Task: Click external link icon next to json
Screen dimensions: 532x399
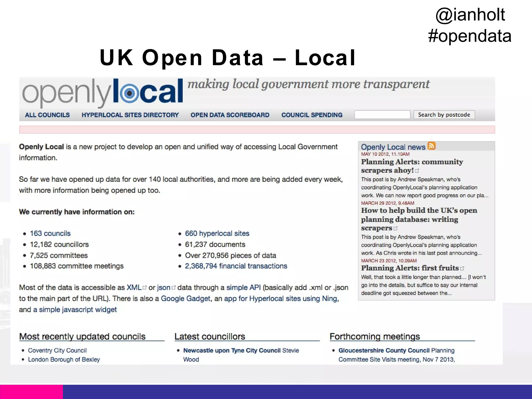Action: (x=174, y=288)
